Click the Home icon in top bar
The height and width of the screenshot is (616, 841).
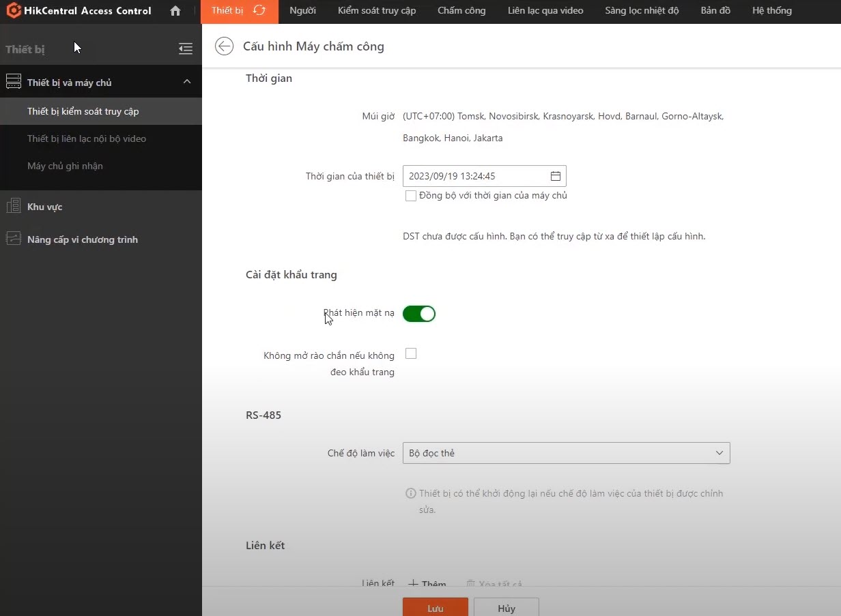coord(175,11)
